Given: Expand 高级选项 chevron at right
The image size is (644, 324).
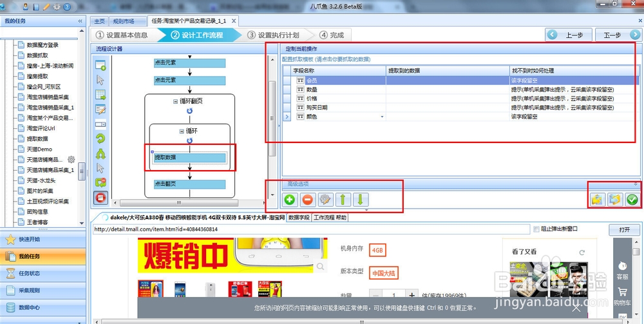Looking at the screenshot, I should 636,184.
